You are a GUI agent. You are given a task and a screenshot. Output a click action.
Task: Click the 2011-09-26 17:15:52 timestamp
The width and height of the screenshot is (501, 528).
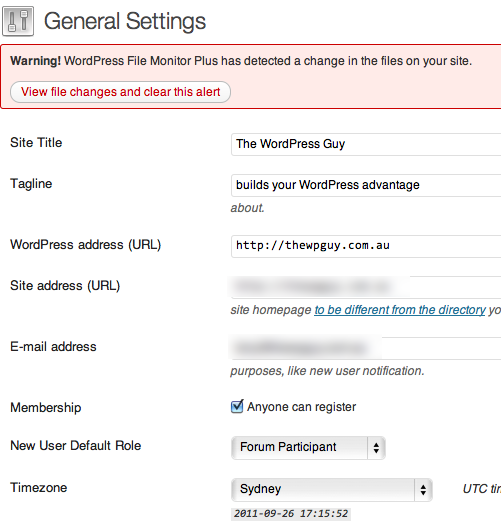(291, 514)
